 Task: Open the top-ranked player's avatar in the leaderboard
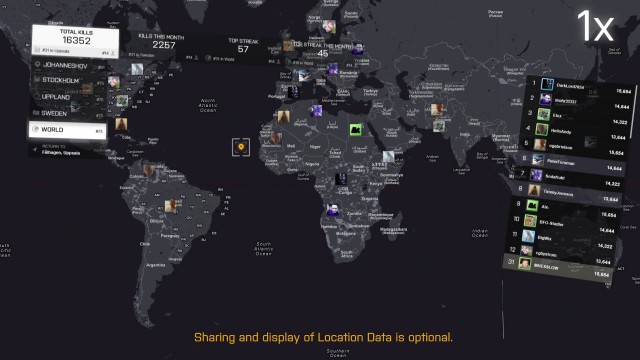click(547, 84)
